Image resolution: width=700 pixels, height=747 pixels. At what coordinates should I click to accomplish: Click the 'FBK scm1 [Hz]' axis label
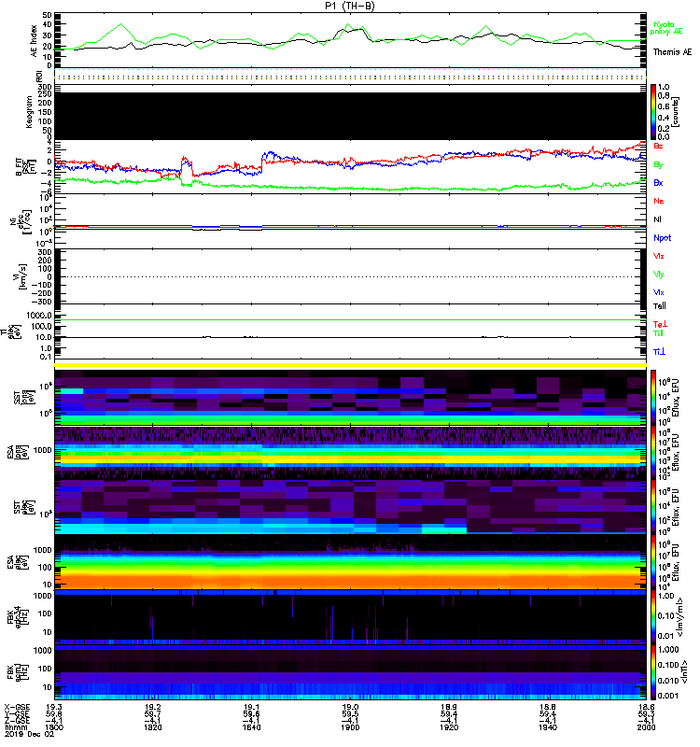pyautogui.click(x=18, y=672)
